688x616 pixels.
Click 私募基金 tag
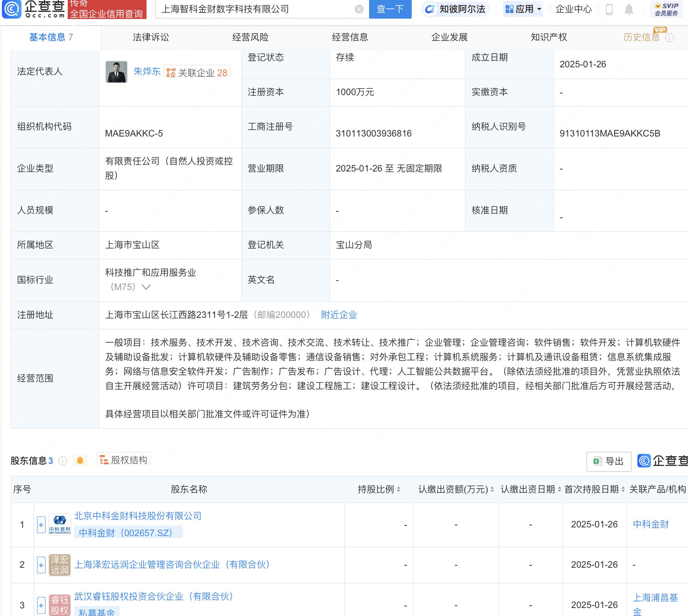tap(97, 612)
